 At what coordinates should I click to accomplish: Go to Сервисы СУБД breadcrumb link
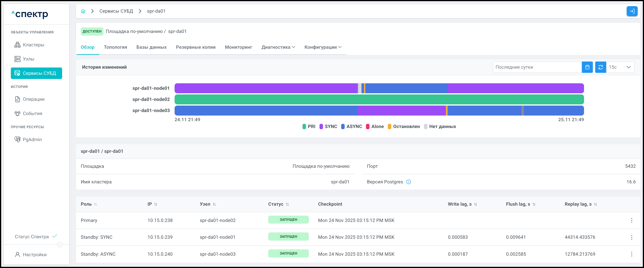click(116, 11)
